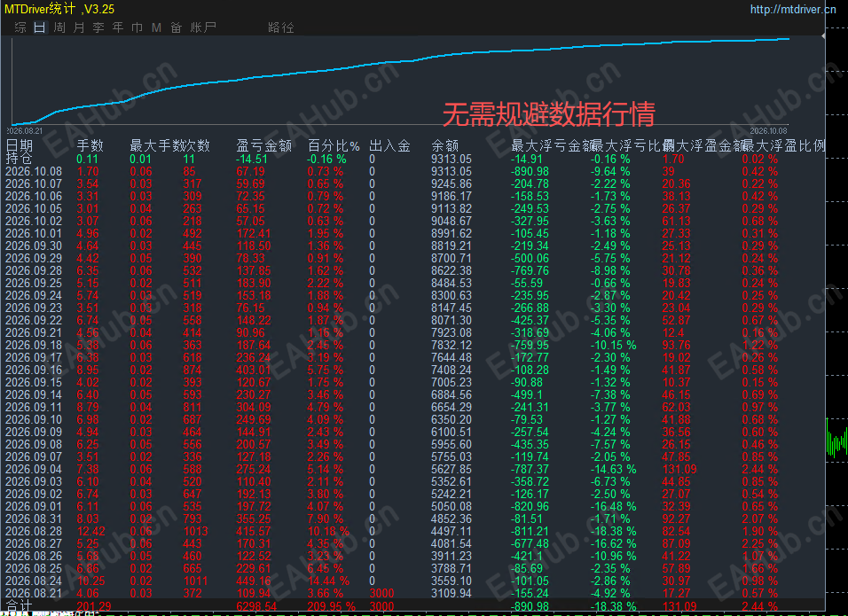Click the 百分比% column header
Screen dimensions: 848x616
click(x=334, y=145)
